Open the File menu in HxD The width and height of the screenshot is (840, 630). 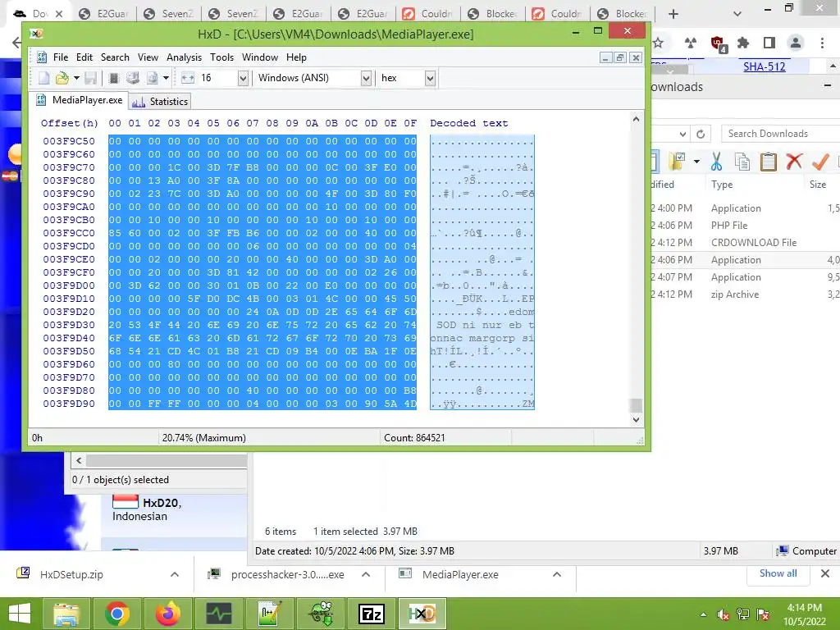61,57
